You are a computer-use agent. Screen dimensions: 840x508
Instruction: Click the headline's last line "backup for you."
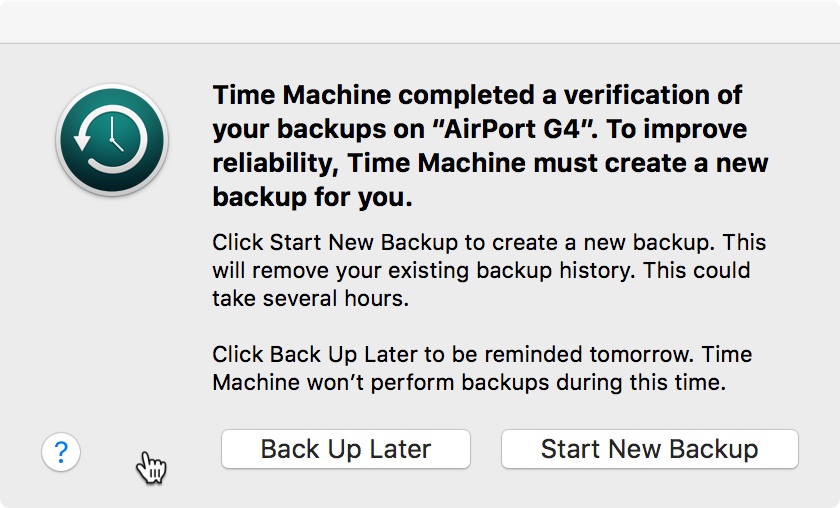(312, 198)
